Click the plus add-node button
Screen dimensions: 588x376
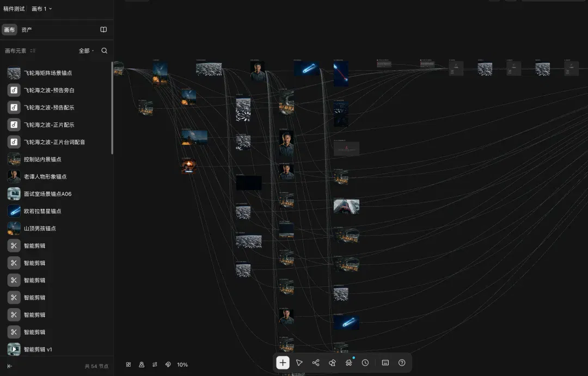click(283, 362)
